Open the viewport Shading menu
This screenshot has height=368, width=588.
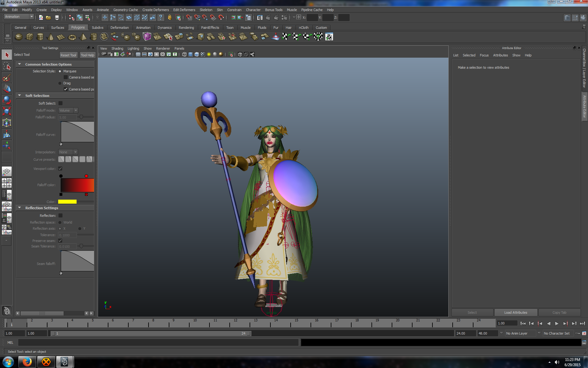(117, 48)
